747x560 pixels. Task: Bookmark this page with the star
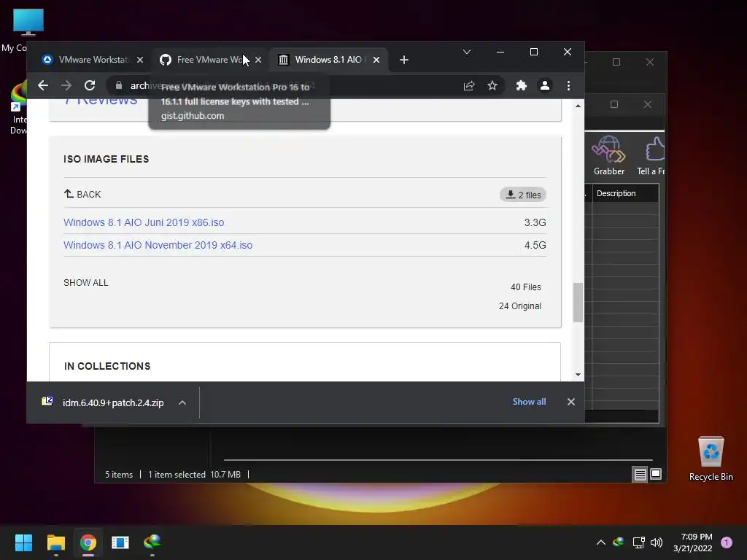click(x=492, y=85)
